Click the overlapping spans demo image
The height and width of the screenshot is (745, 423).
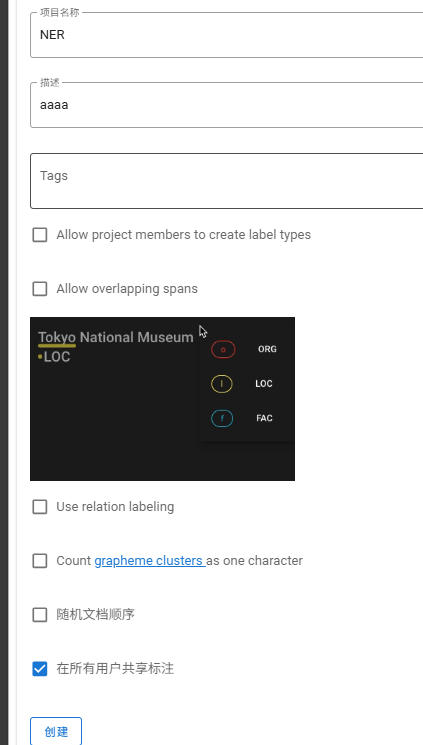coord(163,399)
